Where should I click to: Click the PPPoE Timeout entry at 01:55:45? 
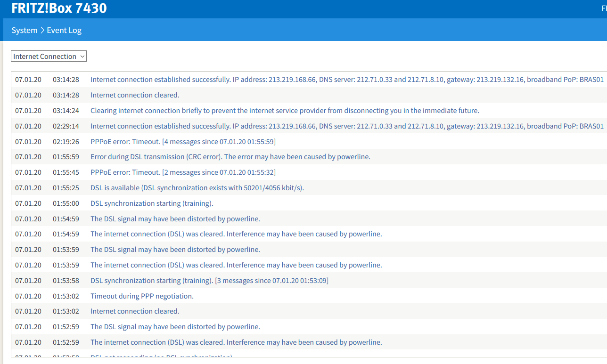point(183,172)
